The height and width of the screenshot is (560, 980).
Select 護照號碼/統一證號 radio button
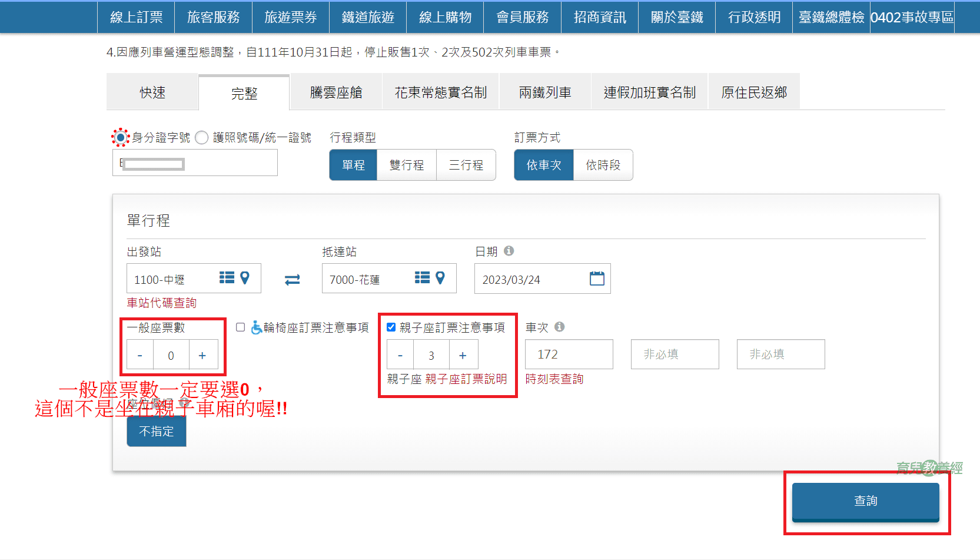201,137
